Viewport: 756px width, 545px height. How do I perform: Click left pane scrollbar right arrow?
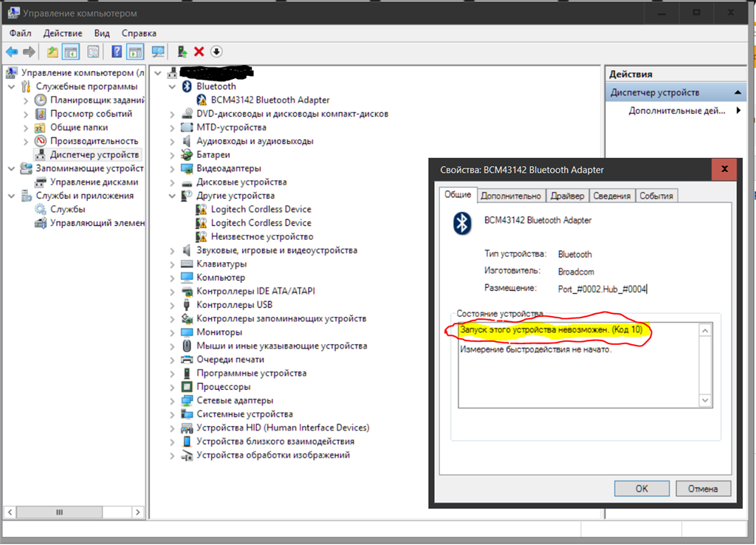138,513
